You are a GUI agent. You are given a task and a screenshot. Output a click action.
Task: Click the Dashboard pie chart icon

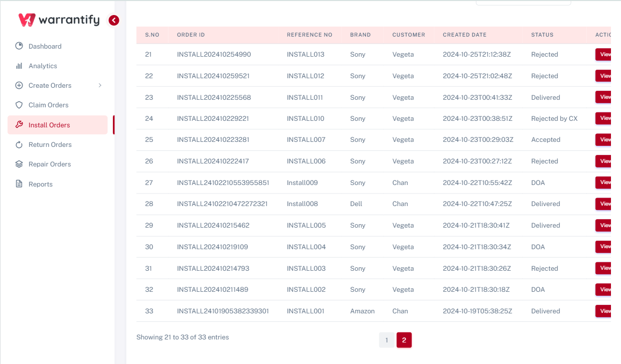tap(19, 46)
